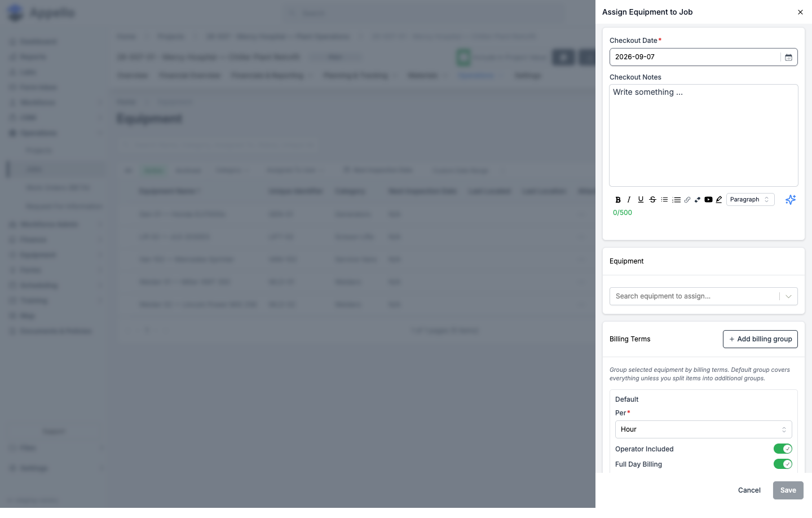The height and width of the screenshot is (518, 812).
Task: Apply strikethrough in the notes toolbar
Action: (x=652, y=200)
